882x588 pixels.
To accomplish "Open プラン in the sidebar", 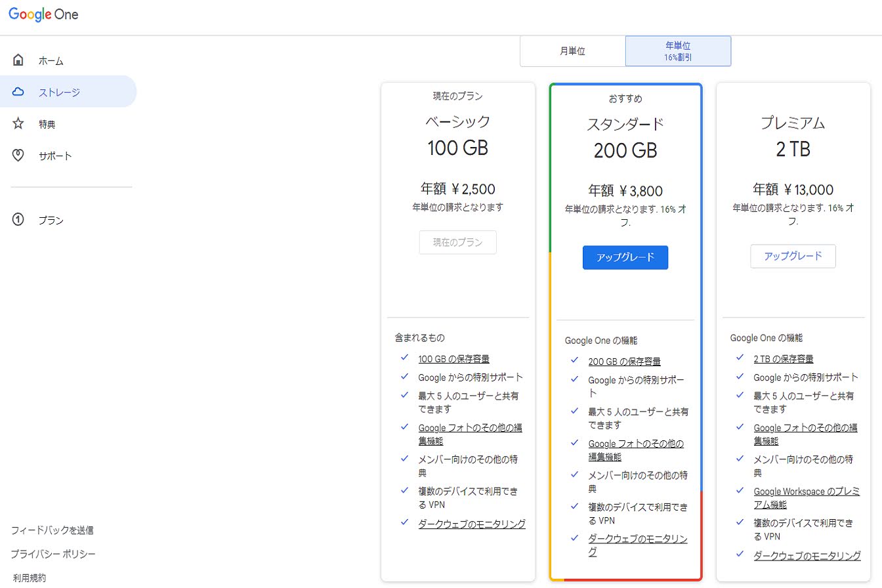I will [x=51, y=220].
